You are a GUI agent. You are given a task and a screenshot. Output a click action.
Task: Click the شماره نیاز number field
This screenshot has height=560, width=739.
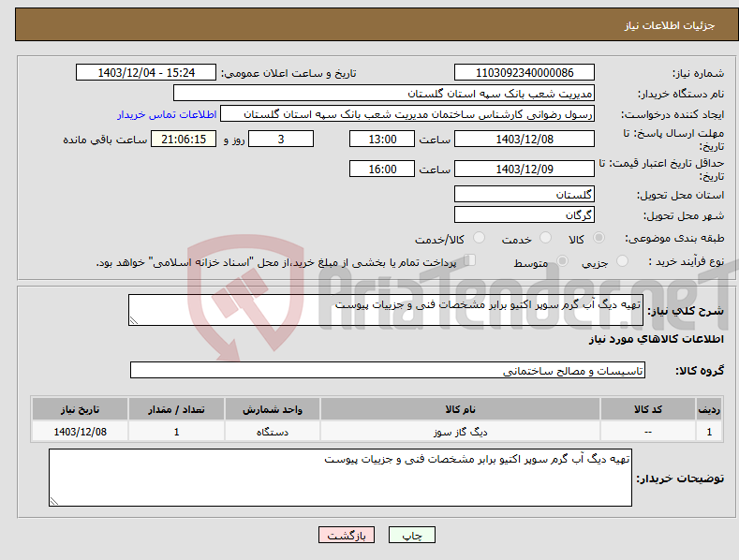point(525,73)
